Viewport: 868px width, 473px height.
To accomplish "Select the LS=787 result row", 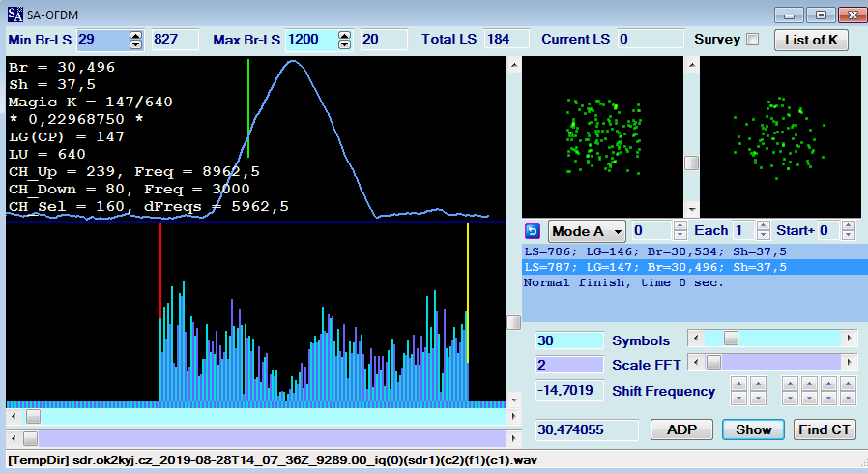I will coord(695,267).
